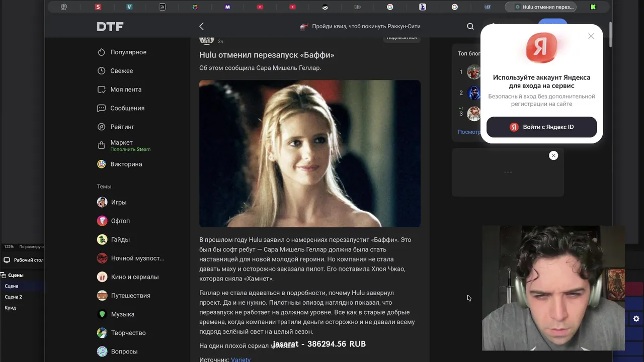Click the search magnifier icon
644x362 pixels.
[x=470, y=26]
